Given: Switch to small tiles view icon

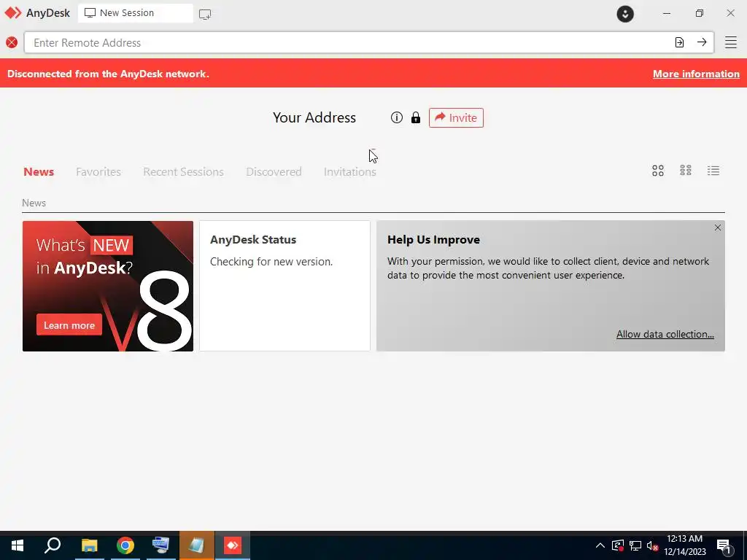Looking at the screenshot, I should point(686,171).
